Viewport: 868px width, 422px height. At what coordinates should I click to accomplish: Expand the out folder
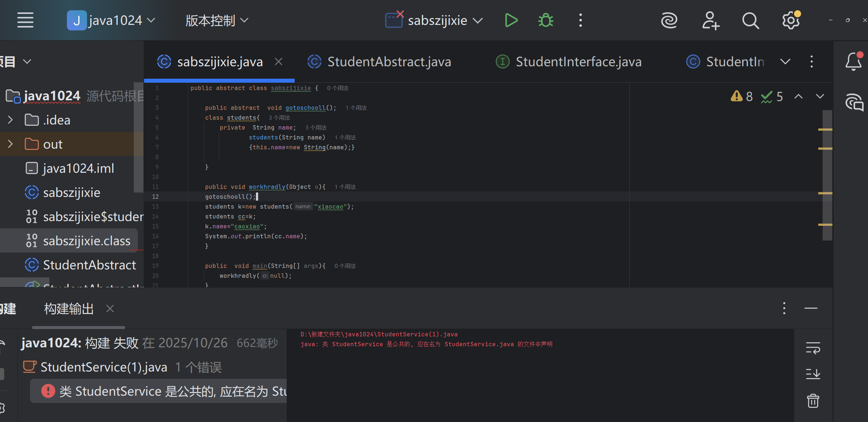tap(10, 144)
